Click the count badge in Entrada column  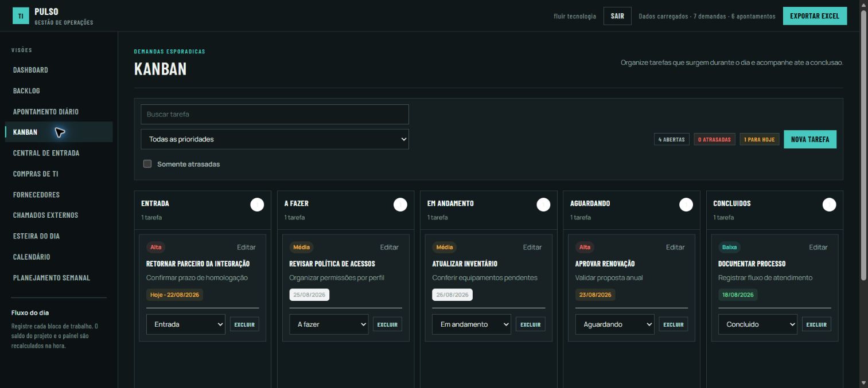(x=257, y=205)
